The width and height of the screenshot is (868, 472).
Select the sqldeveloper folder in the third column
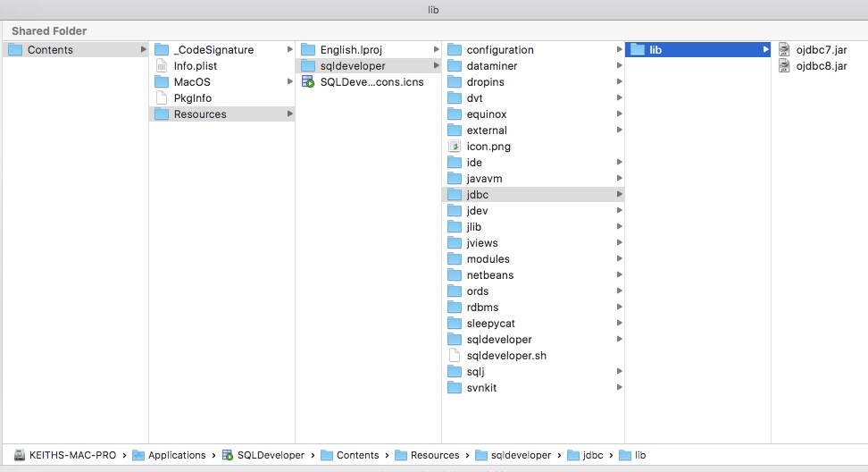[x=369, y=66]
